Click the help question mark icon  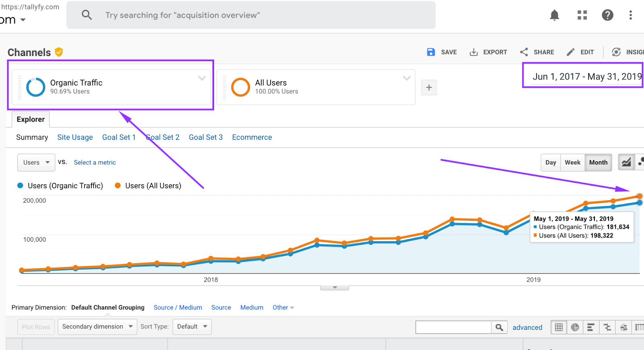click(607, 15)
